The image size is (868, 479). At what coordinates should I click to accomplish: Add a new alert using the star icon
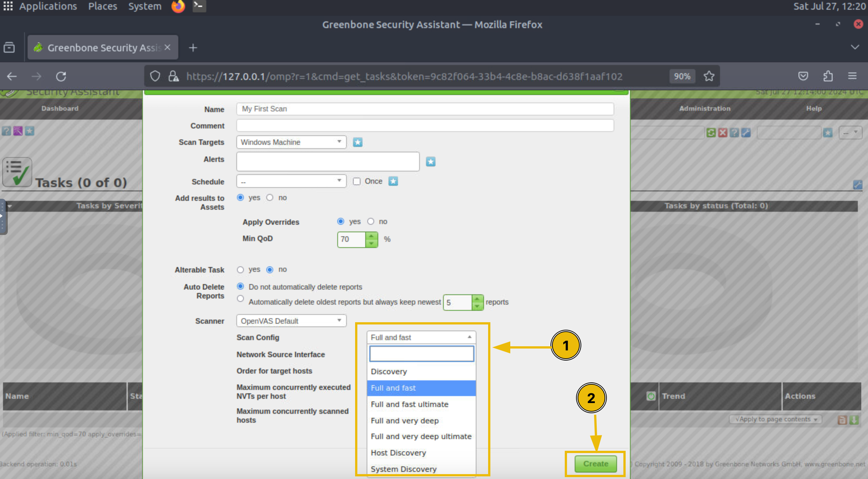point(431,161)
